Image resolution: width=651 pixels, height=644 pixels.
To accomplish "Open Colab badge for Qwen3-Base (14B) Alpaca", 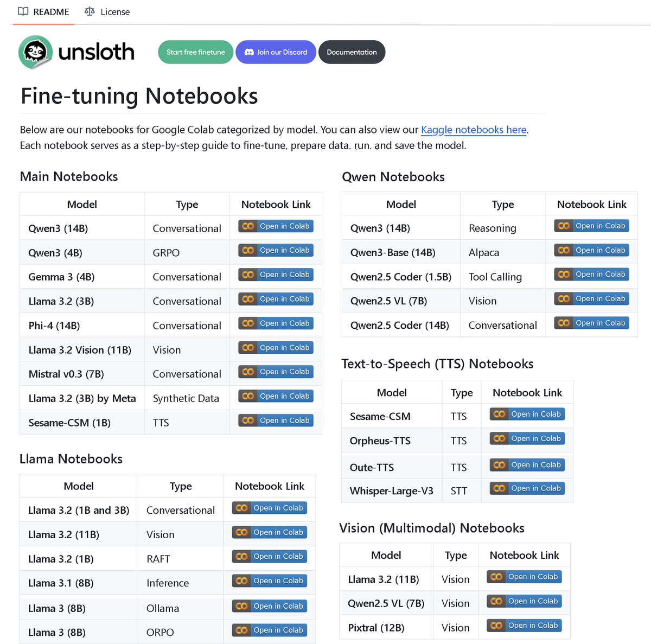I will click(x=591, y=250).
